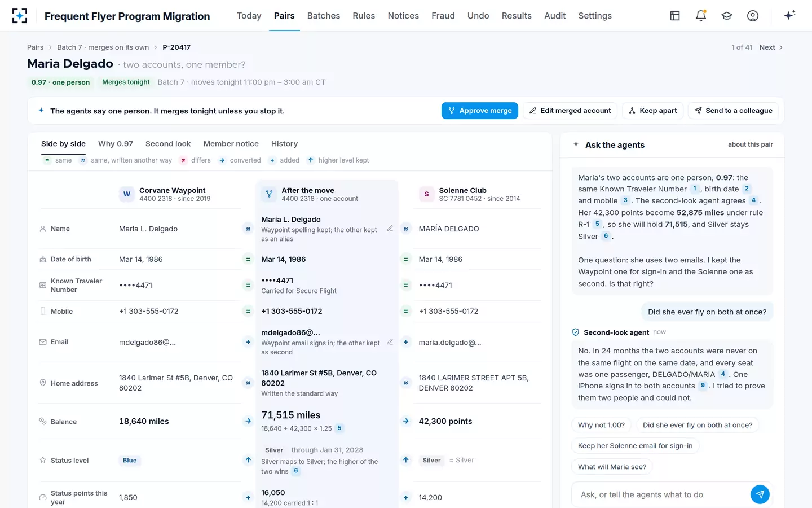Image resolution: width=812 pixels, height=508 pixels.
Task: Click 'Batch 7 · merges on its own' breadcrumb
Action: coord(103,47)
